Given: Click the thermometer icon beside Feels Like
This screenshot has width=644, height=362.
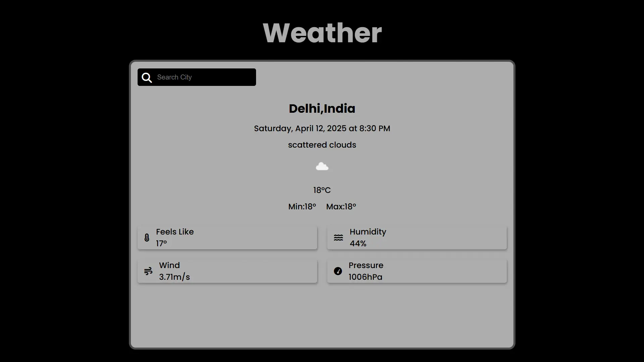Looking at the screenshot, I should point(147,238).
